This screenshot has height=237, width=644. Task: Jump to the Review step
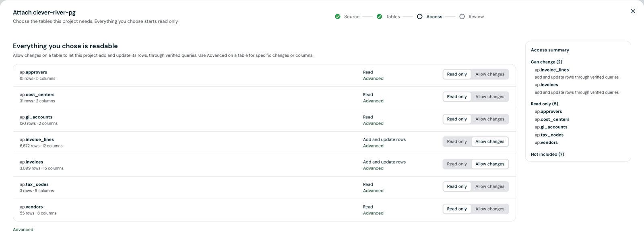coord(476,16)
